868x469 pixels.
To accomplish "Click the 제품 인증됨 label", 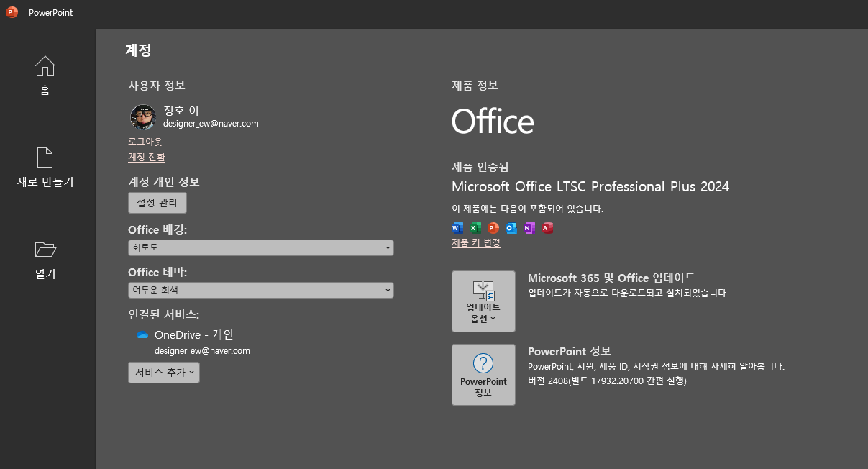I will [480, 167].
